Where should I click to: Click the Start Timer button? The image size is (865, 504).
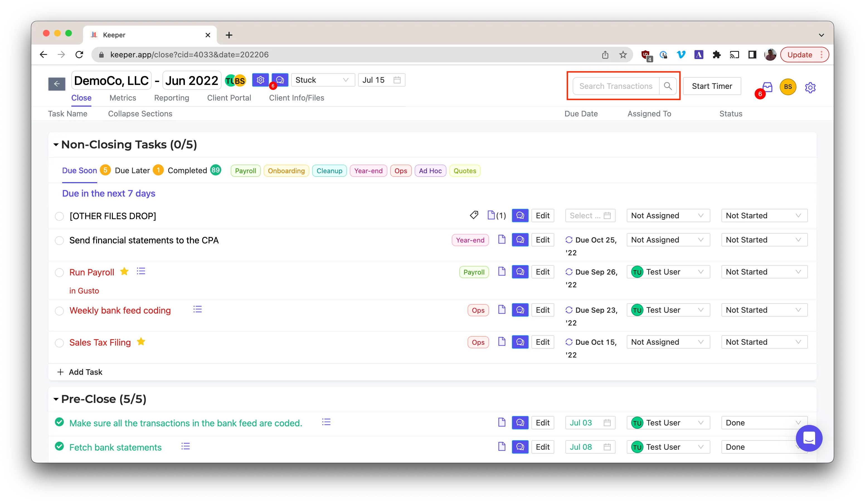point(712,86)
